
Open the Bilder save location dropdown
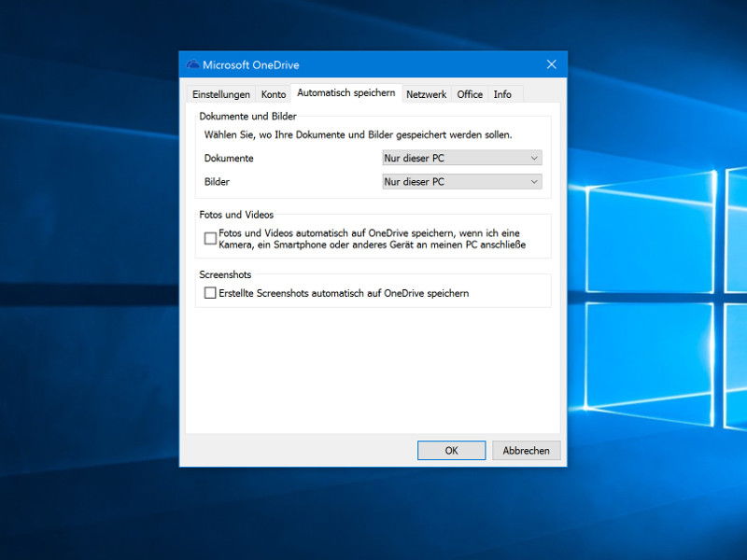[462, 181]
